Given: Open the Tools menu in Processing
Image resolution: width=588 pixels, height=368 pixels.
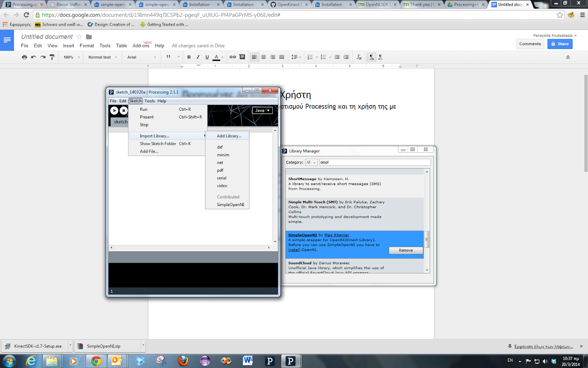Looking at the screenshot, I should coord(150,101).
